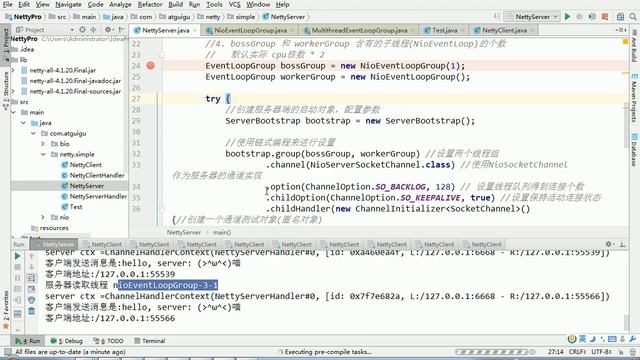Open Project Structure from the top toolbar
The height and width of the screenshot is (360, 640).
pyautogui.click(x=620, y=17)
